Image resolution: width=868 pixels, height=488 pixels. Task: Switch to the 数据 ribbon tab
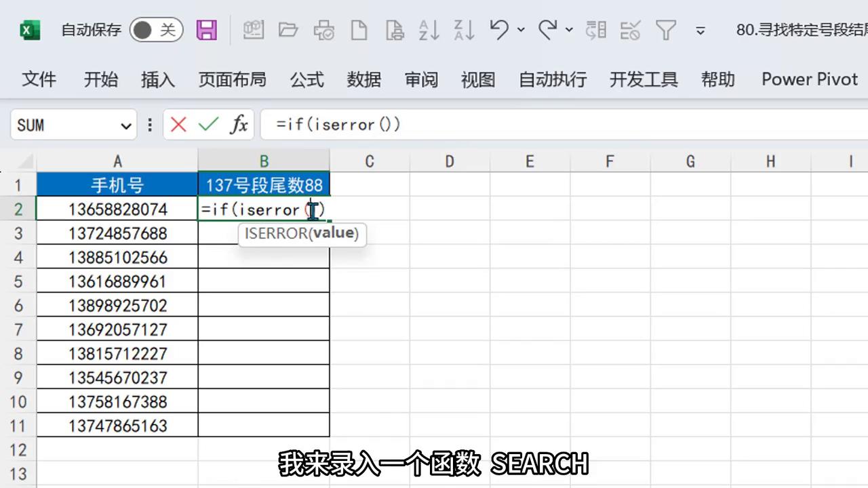(x=363, y=79)
